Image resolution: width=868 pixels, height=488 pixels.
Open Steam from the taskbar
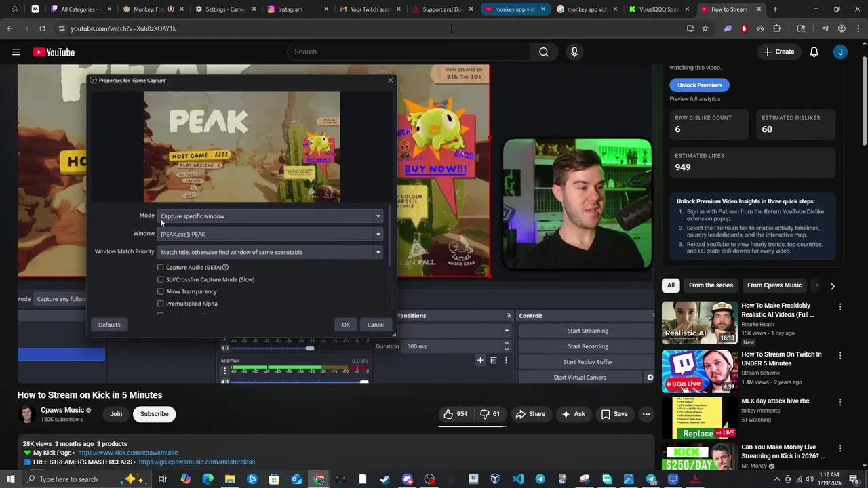tap(384, 479)
